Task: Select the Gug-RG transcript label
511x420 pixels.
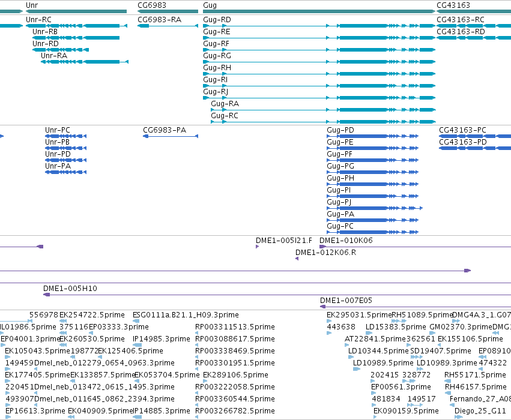Action: tap(217, 56)
